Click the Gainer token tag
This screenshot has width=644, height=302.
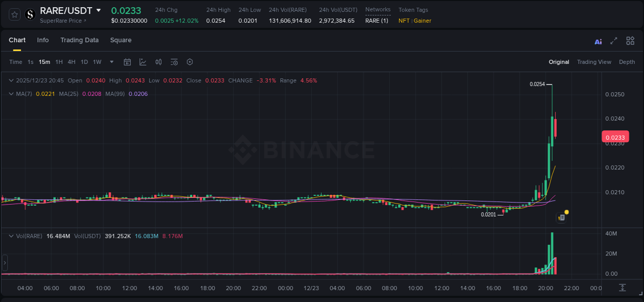422,21
